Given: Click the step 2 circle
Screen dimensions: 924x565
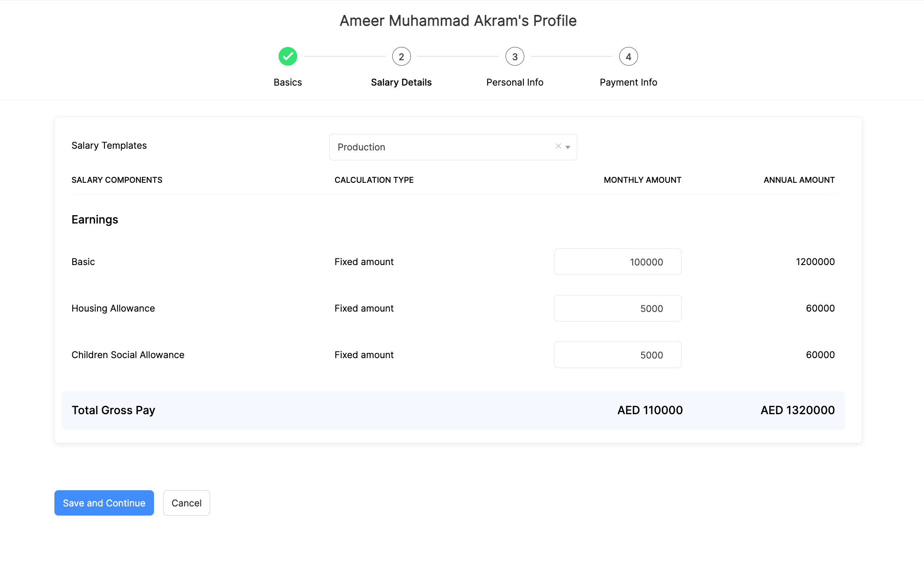Looking at the screenshot, I should 401,56.
